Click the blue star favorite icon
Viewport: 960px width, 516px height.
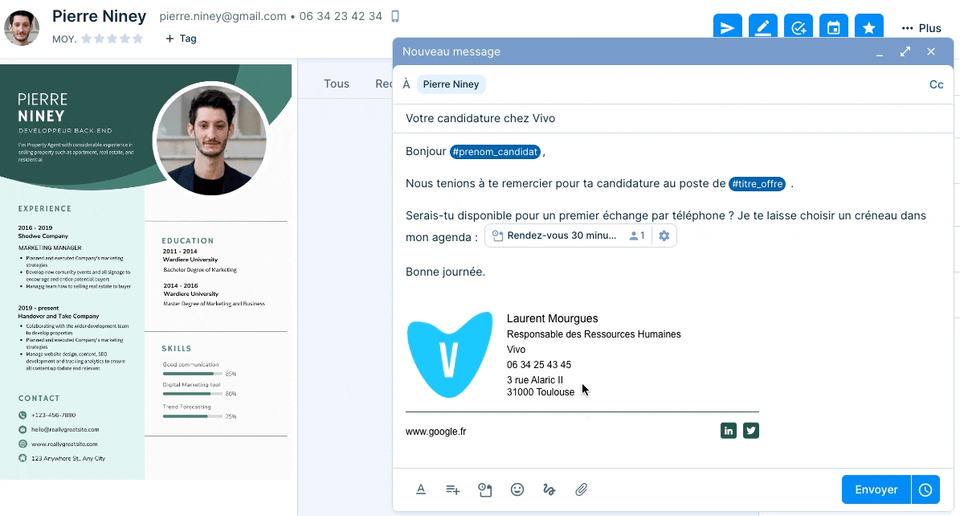pos(869,27)
